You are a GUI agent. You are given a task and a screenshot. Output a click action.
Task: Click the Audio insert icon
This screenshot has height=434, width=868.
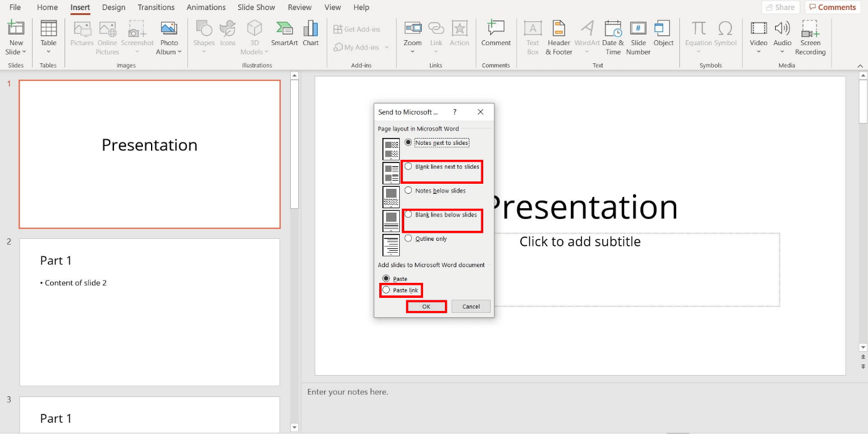(x=782, y=29)
